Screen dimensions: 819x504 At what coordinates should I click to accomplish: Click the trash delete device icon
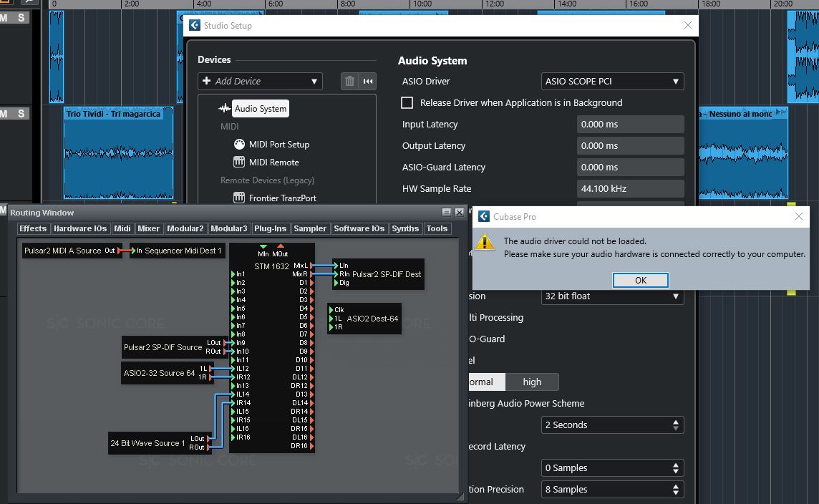coord(349,81)
